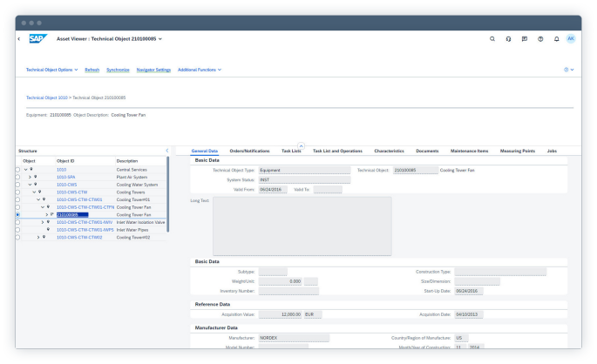Click the Synchronize button
The width and height of the screenshot is (597, 364).
point(118,70)
